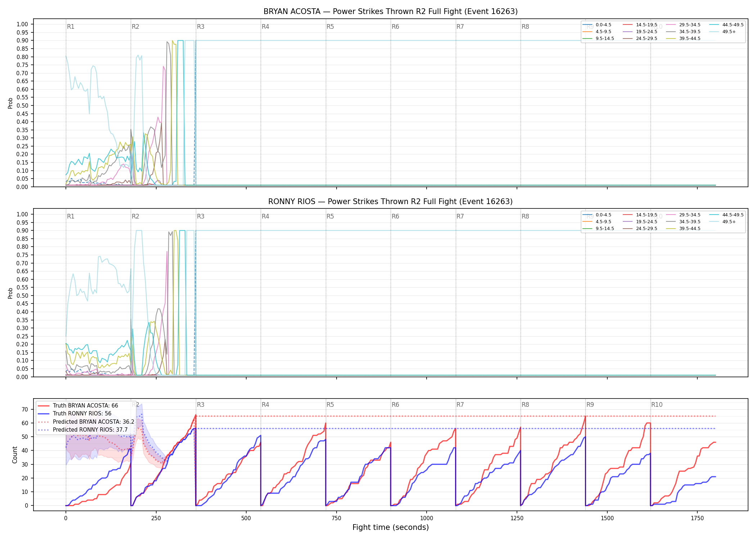
Task: Click the Truth BRYAN ACOSTA: 66 legend entry
Action: (78, 405)
